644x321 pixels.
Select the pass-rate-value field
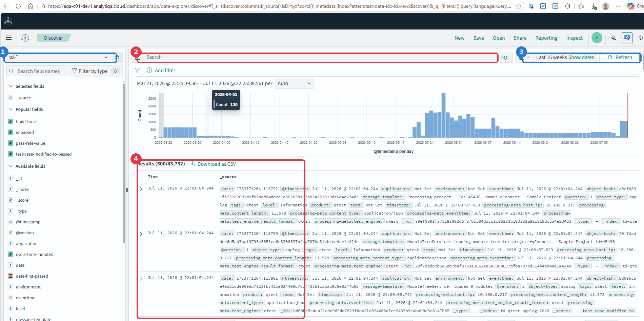point(31,143)
